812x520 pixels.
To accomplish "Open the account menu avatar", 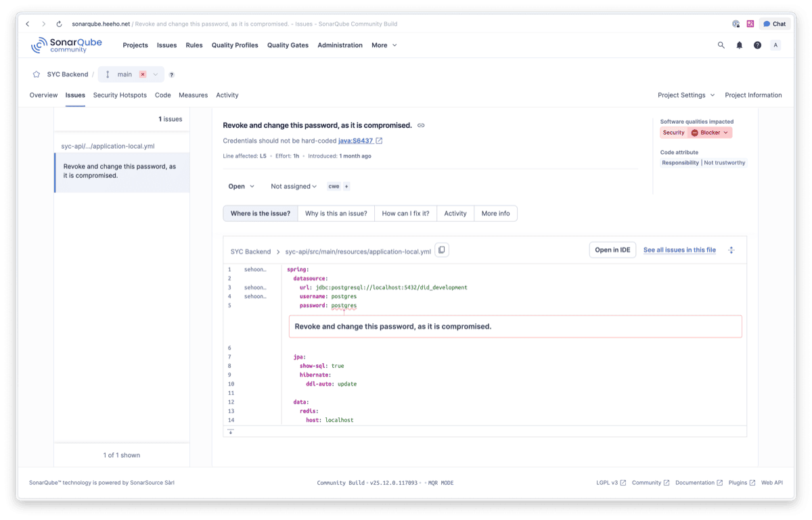I will click(775, 45).
